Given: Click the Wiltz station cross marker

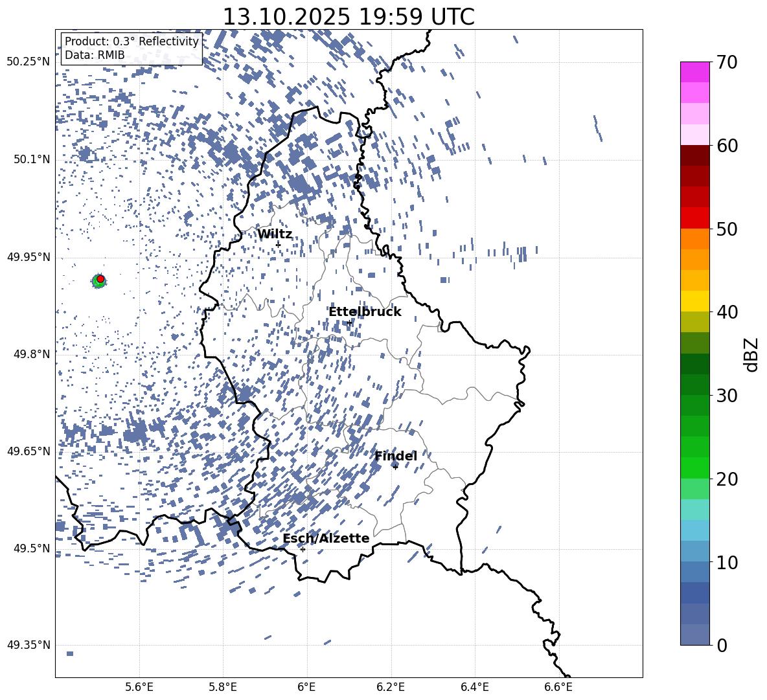Looking at the screenshot, I should pyautogui.click(x=279, y=244).
